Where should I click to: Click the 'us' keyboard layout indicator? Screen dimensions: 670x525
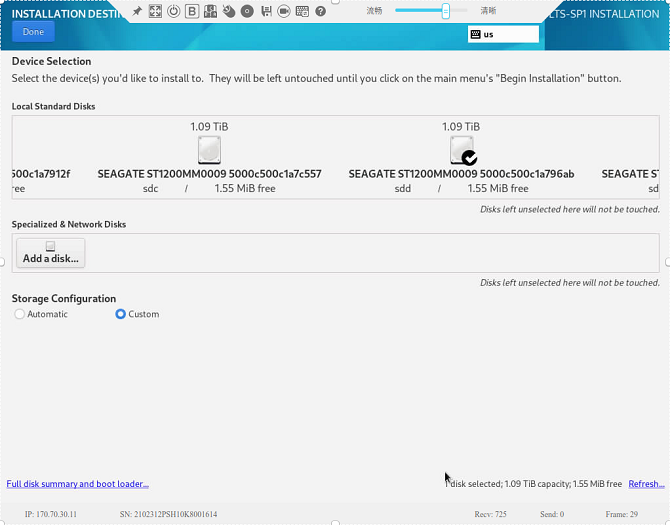[503, 34]
